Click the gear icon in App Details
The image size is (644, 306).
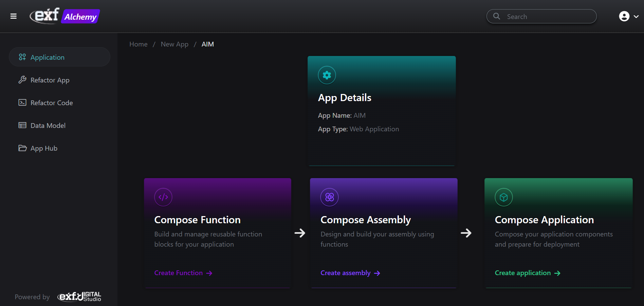[x=327, y=75]
